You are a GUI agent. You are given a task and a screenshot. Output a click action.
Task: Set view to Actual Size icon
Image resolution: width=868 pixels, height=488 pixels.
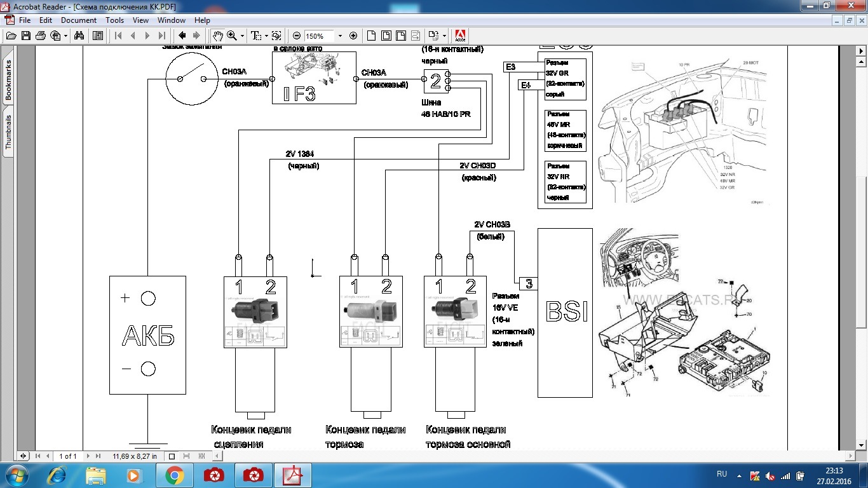click(x=372, y=36)
